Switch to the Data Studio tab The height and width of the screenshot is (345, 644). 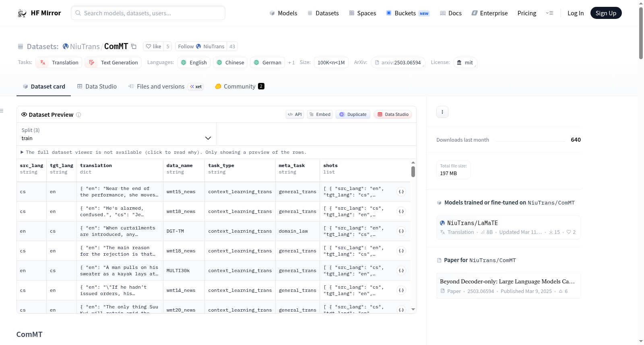click(x=97, y=87)
